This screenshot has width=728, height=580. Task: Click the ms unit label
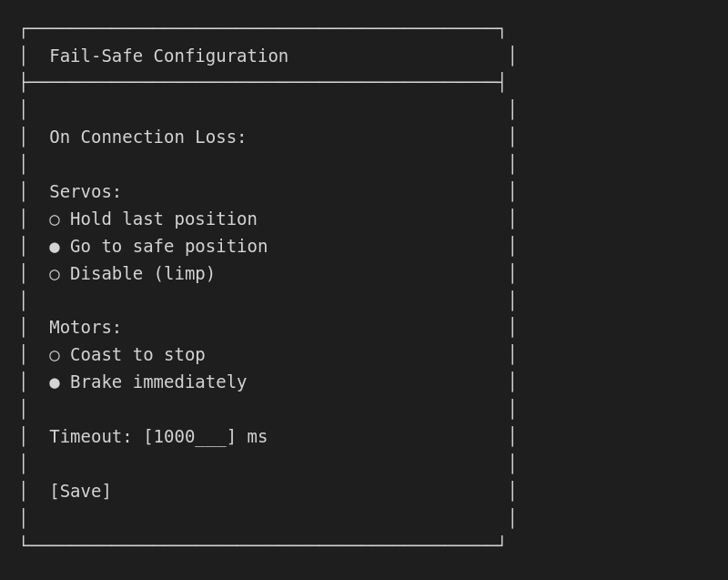[x=258, y=436]
